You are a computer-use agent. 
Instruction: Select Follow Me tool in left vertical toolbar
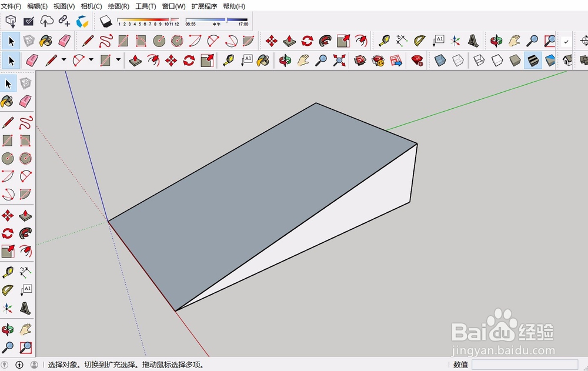tap(25, 233)
